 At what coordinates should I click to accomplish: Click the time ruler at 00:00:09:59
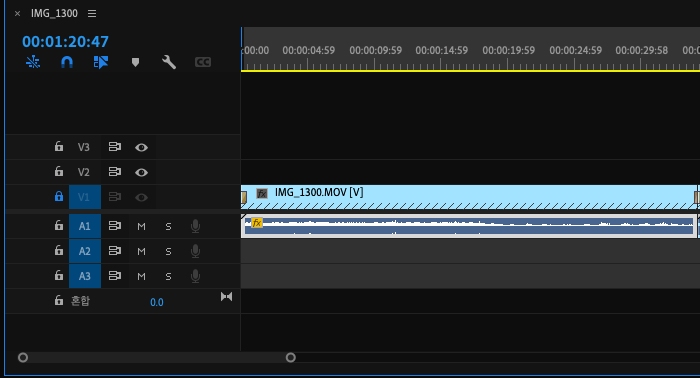[x=375, y=50]
